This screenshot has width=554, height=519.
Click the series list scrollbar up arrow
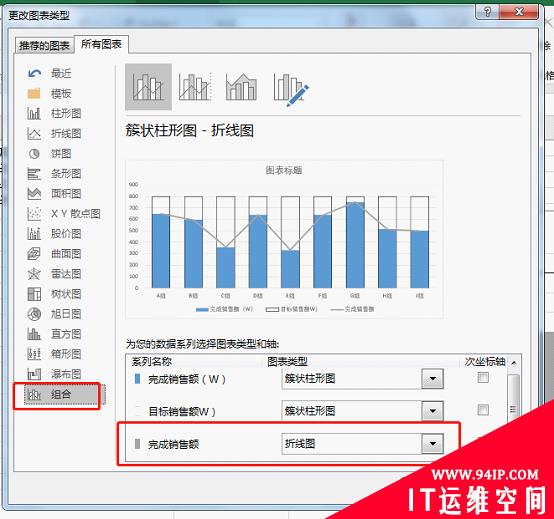click(x=514, y=362)
